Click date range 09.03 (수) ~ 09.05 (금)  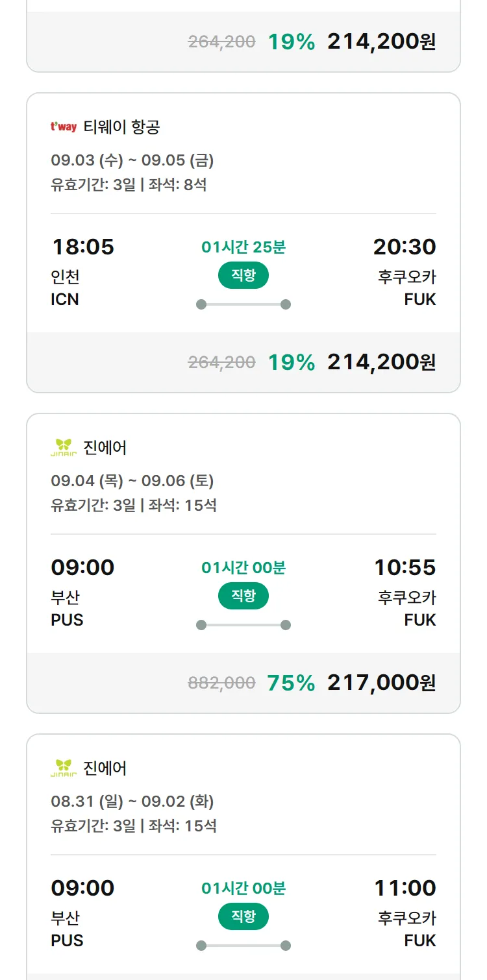point(132,160)
